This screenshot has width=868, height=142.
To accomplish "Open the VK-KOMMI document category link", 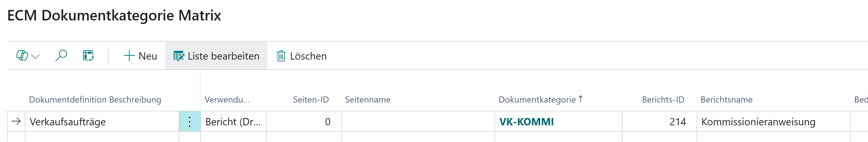I will point(526,122).
